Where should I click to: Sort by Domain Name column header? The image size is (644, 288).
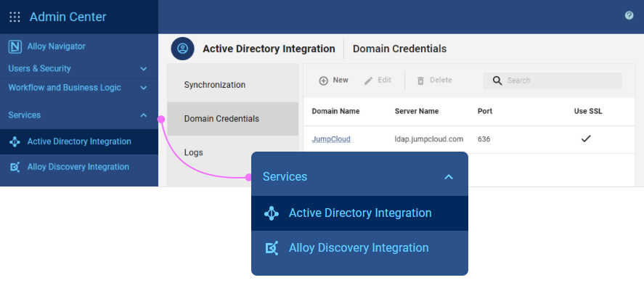click(335, 111)
